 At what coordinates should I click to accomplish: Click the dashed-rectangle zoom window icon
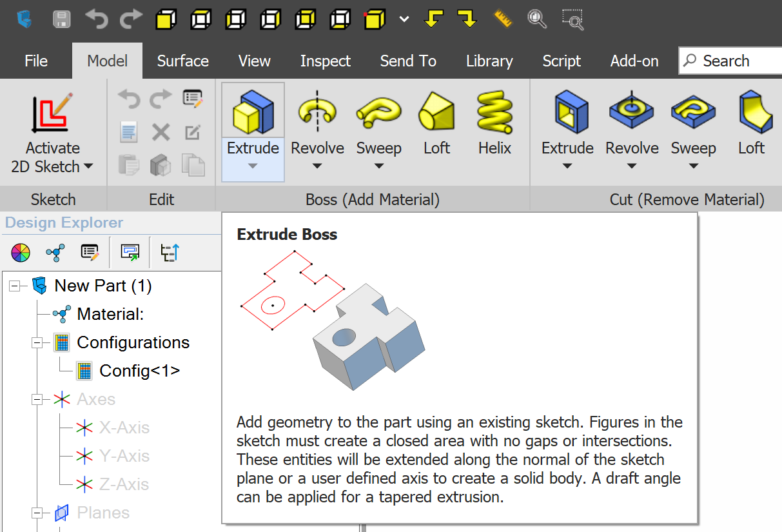point(572,19)
